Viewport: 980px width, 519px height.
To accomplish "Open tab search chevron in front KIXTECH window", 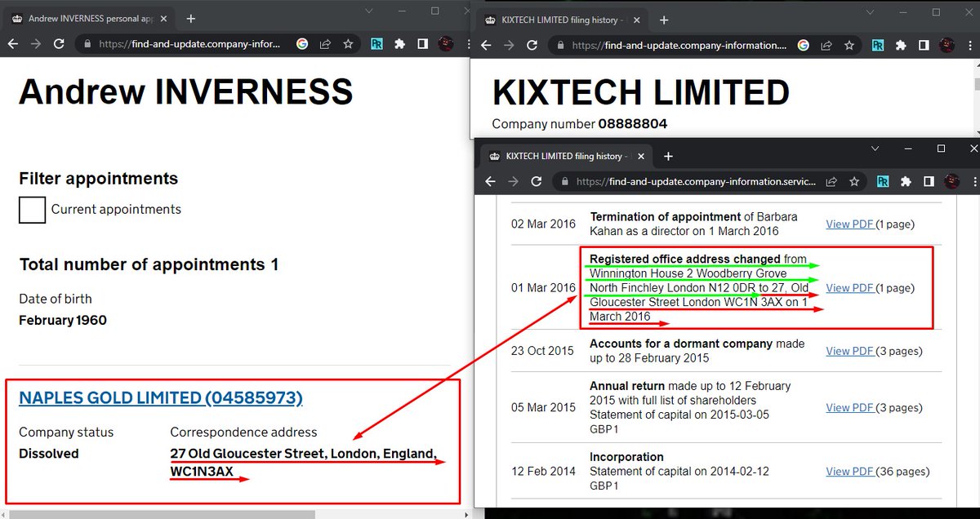I will pos(875,149).
